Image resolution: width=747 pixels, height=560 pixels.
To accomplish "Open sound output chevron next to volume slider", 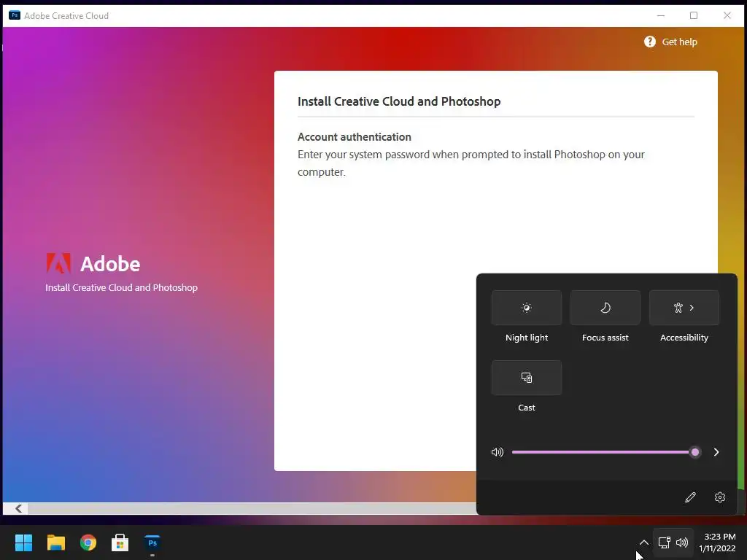I will pos(716,452).
